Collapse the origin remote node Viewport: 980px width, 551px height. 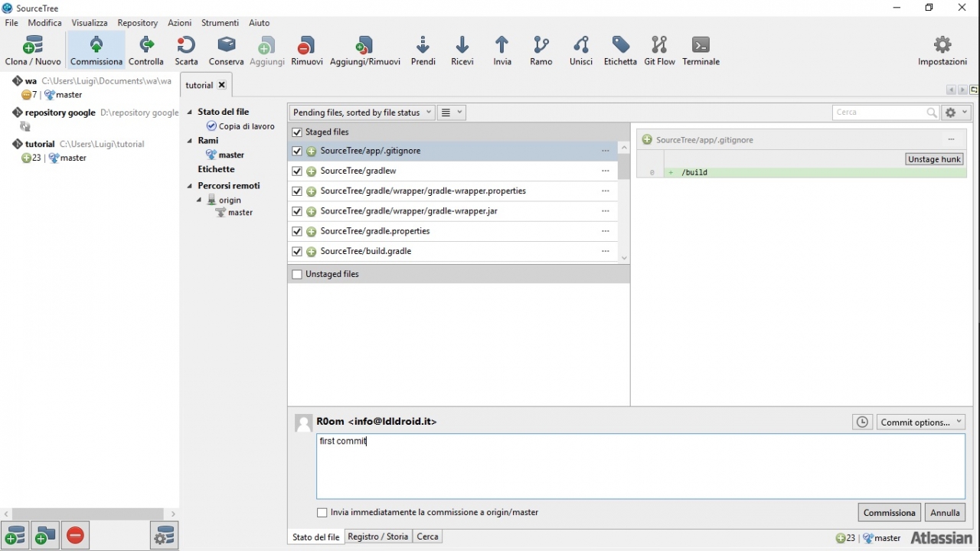point(199,201)
